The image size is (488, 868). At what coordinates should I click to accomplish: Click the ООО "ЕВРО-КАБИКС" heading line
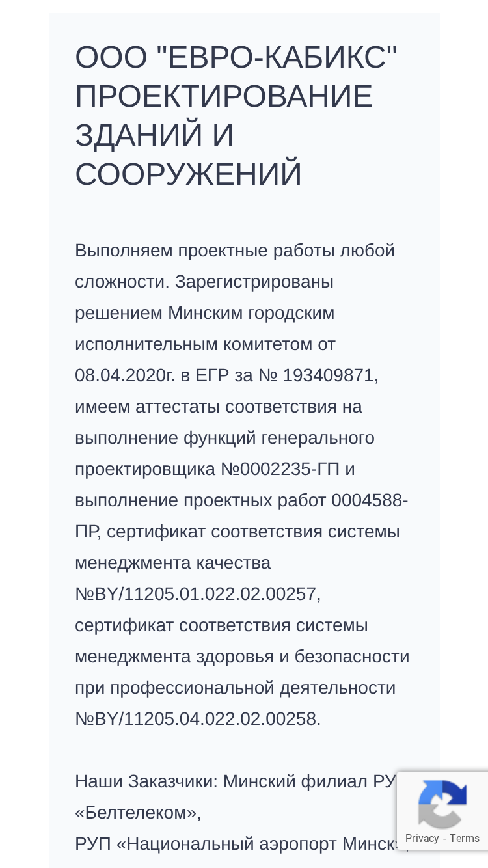click(x=236, y=58)
